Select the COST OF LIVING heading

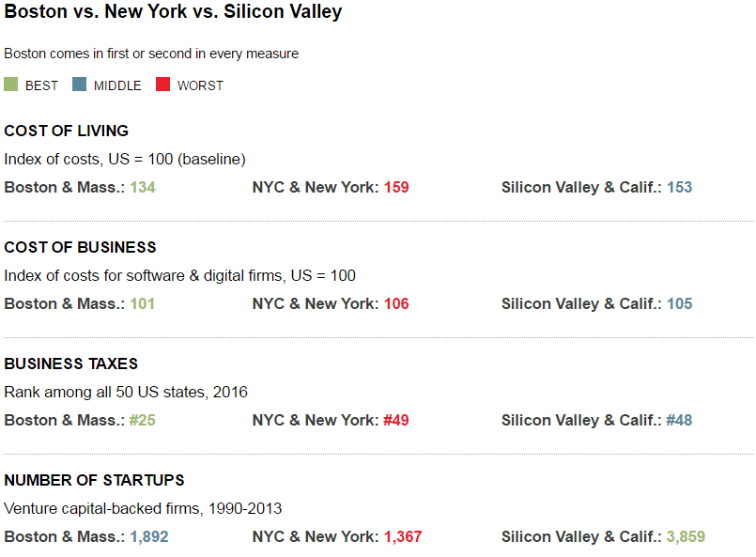coord(67,131)
